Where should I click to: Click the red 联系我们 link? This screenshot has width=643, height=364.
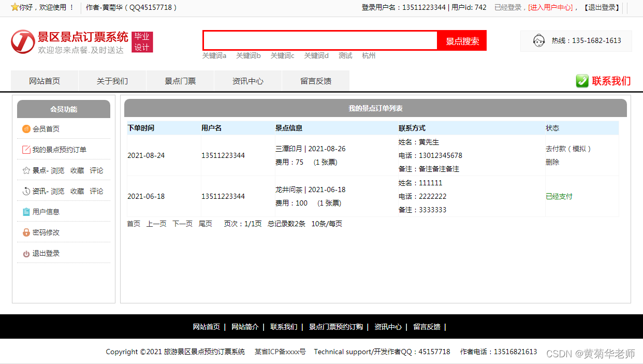(611, 81)
